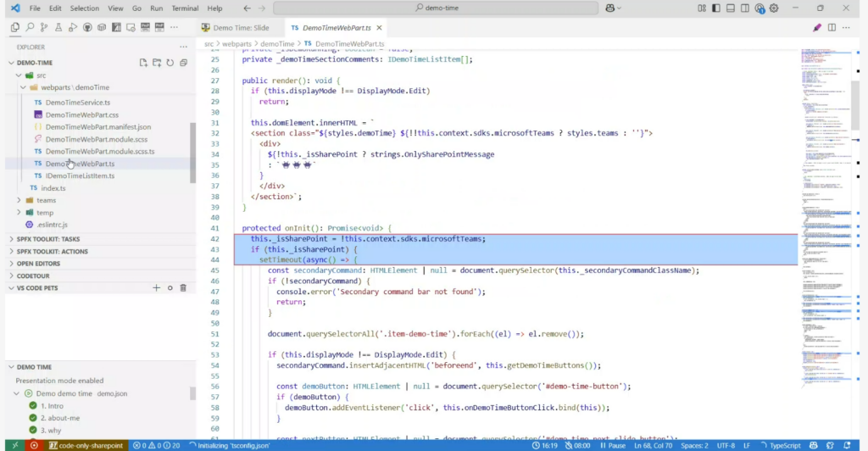Collapse the VS CODE PETS section
This screenshot has width=868, height=451.
pos(12,287)
